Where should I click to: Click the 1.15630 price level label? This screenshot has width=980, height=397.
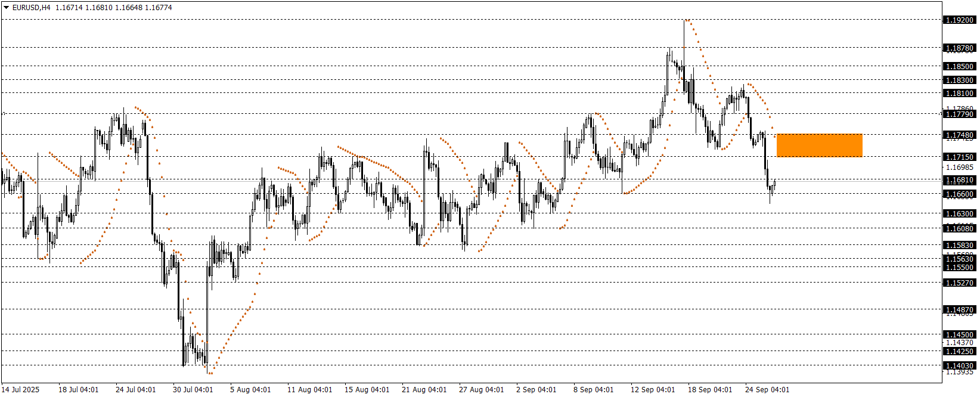tap(960, 259)
